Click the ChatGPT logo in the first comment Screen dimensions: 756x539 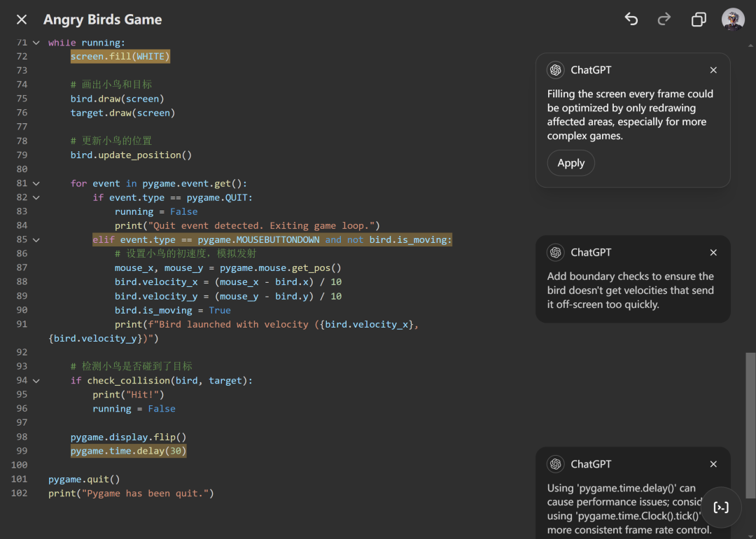(x=556, y=70)
